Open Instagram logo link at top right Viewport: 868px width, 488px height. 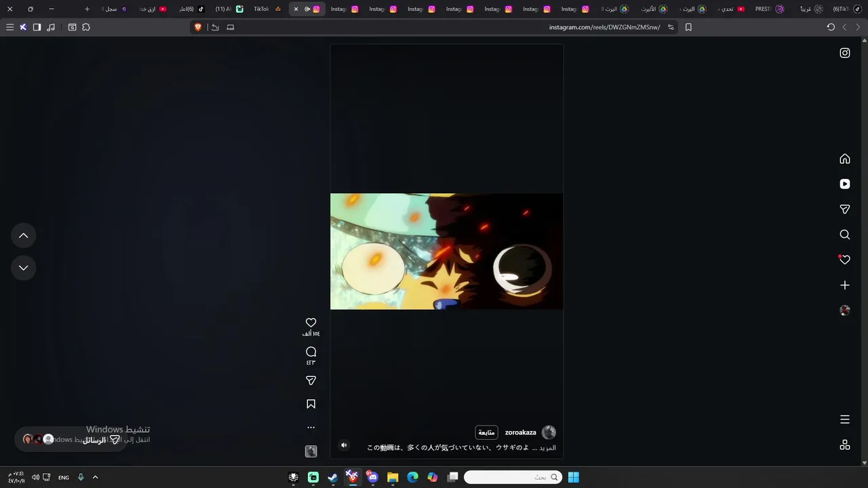coord(845,53)
